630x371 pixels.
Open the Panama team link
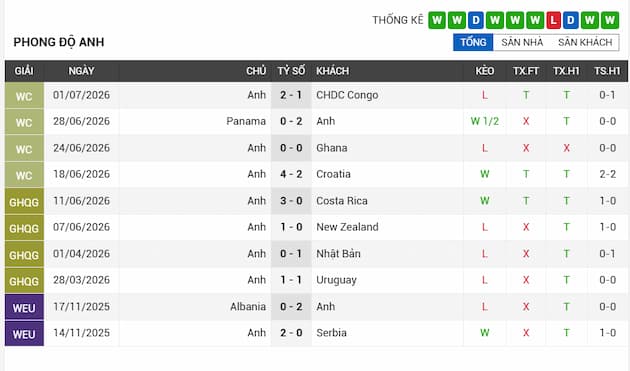point(246,121)
